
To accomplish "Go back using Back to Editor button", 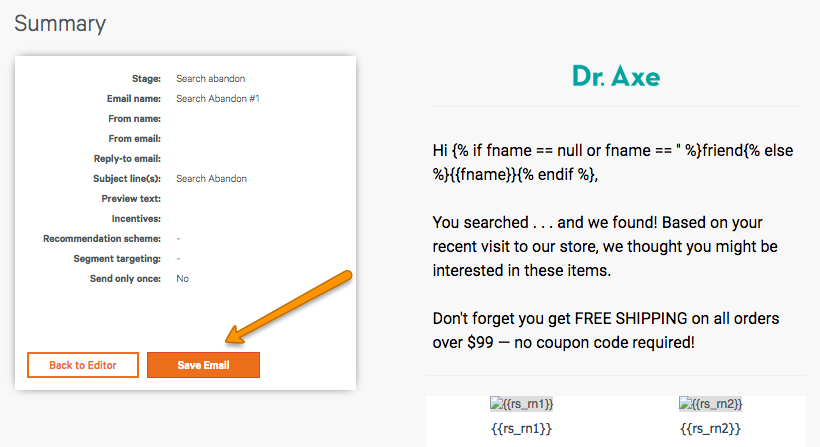I will [x=83, y=365].
